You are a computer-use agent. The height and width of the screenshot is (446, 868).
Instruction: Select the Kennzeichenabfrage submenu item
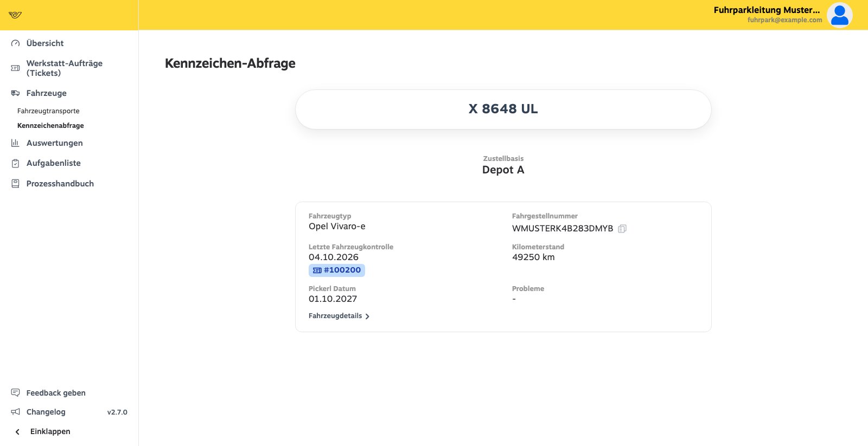pyautogui.click(x=50, y=126)
